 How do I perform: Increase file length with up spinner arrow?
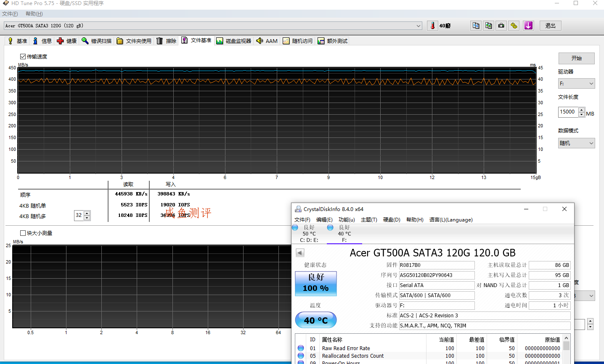(581, 110)
